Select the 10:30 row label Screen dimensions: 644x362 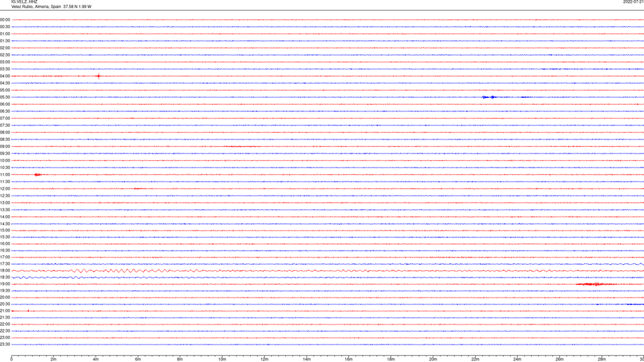point(5,168)
